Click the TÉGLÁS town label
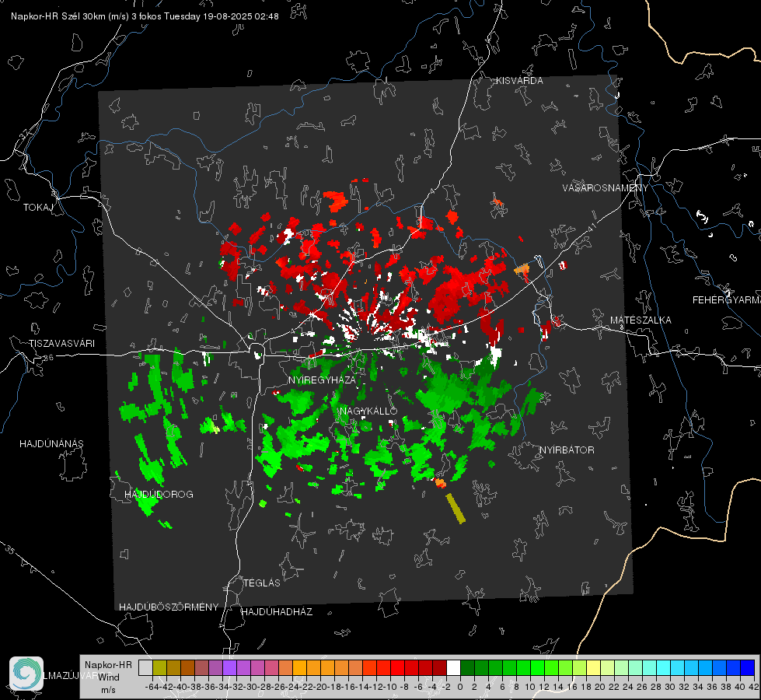761x700 pixels. pos(262,583)
